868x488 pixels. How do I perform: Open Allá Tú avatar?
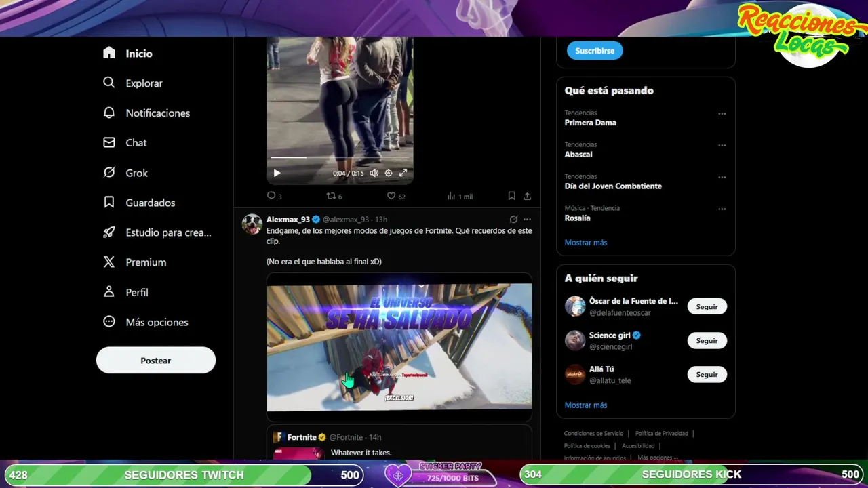pos(575,374)
